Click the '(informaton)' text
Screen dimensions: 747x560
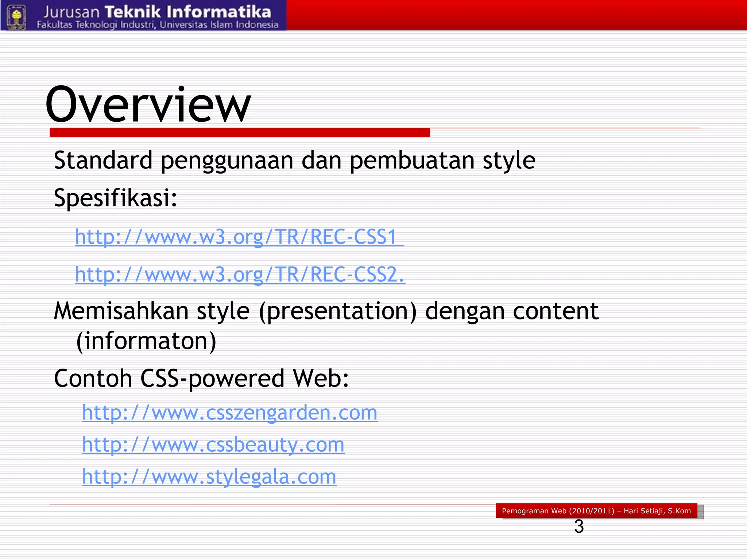(146, 341)
